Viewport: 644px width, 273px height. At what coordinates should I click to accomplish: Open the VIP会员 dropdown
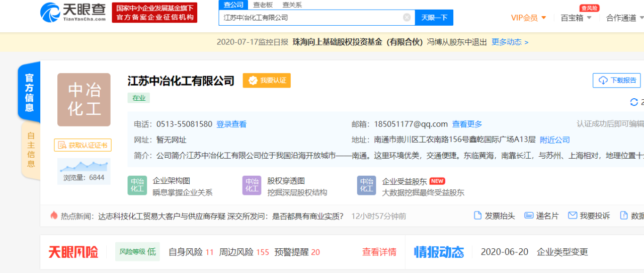pos(528,18)
